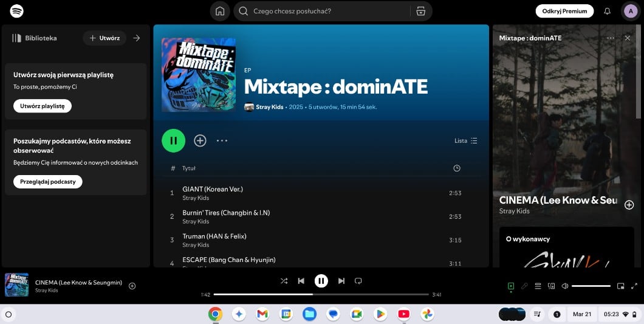Viewport: 644px width, 324px height.
Task: Click the Przeglądaj podcasty button
Action: click(47, 182)
